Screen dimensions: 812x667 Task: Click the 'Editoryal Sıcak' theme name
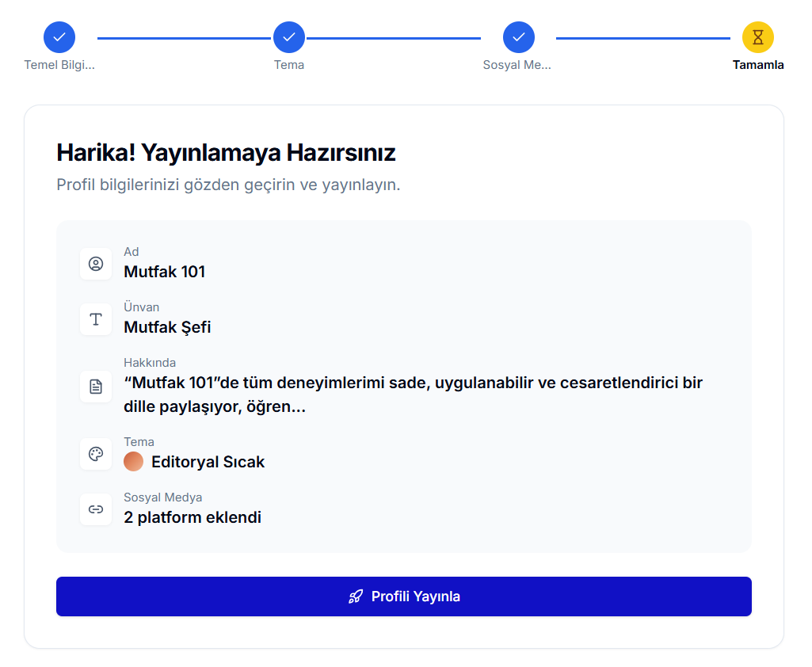pyautogui.click(x=208, y=462)
